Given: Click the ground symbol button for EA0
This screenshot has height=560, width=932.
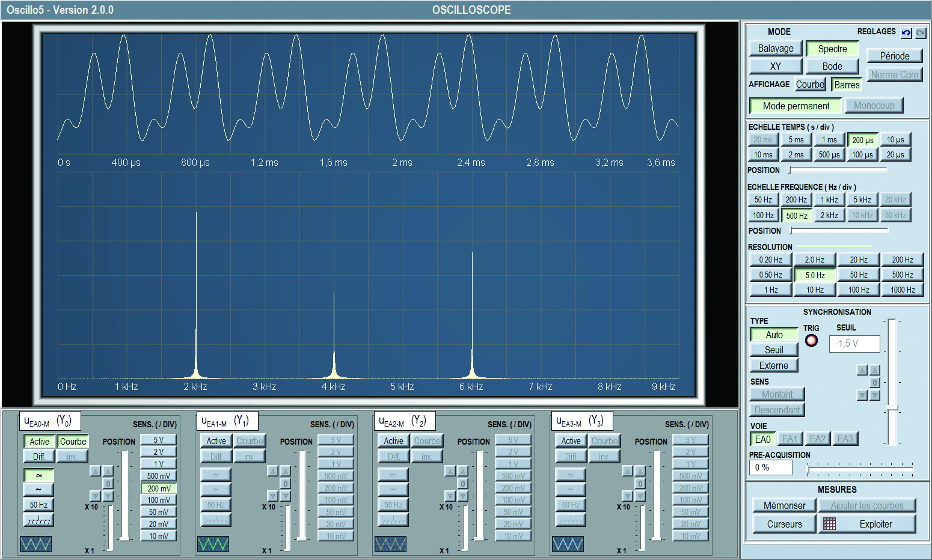Looking at the screenshot, I should click(x=38, y=520).
